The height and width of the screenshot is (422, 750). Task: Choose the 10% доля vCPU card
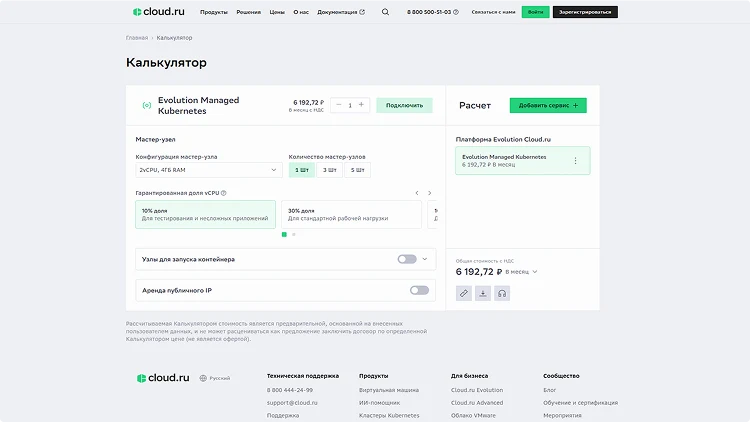(x=205, y=214)
